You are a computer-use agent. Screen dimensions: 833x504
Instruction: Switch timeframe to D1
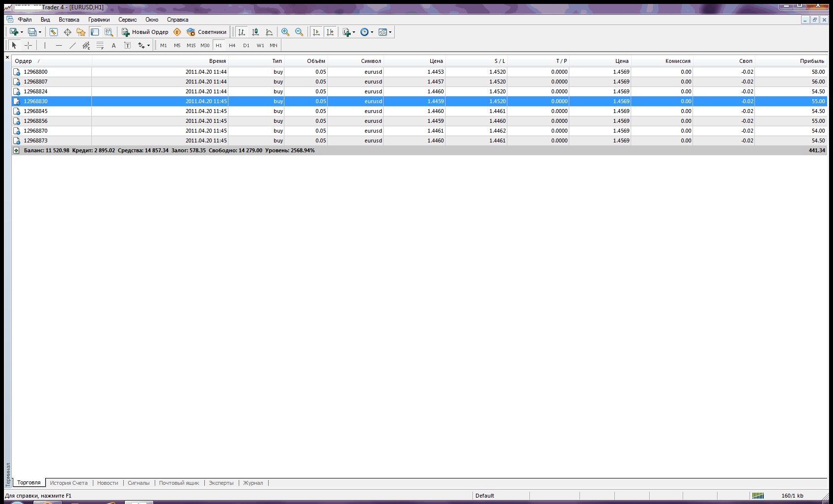246,45
